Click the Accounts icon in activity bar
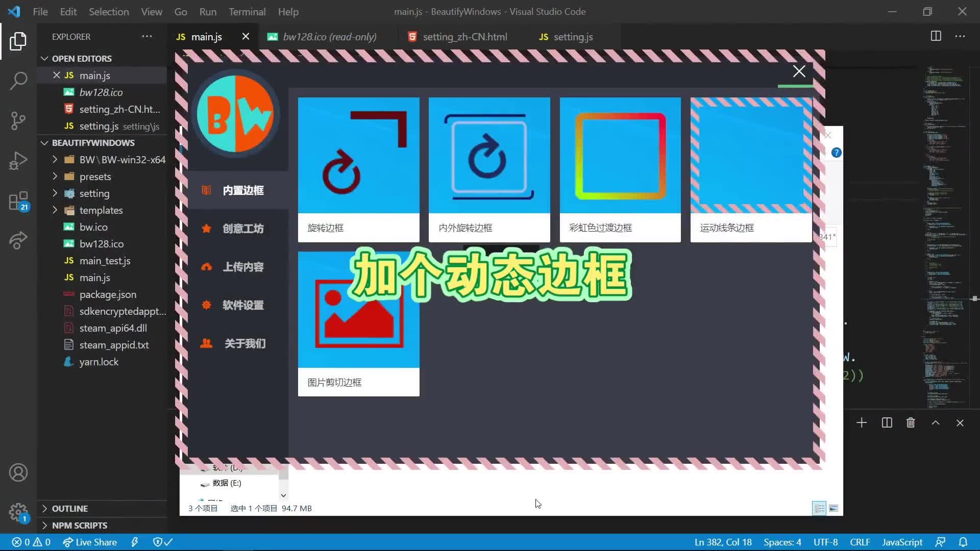The width and height of the screenshot is (980, 551). click(18, 472)
